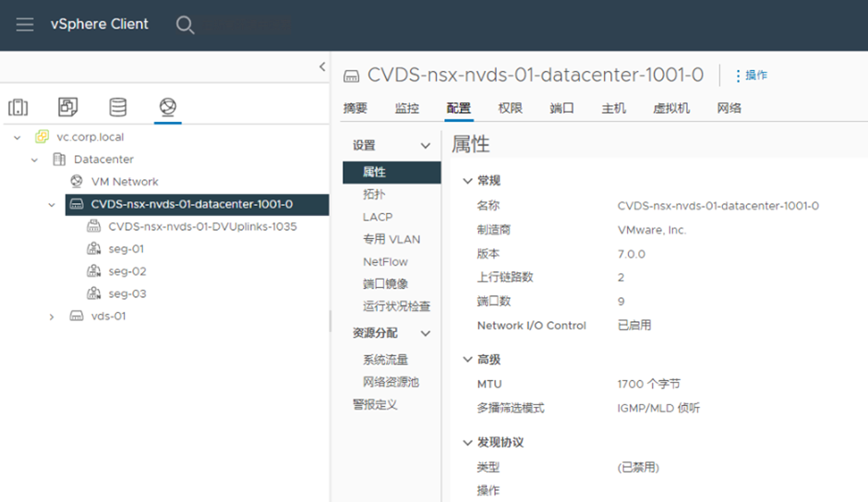
Task: Select the 配置 tab
Action: tap(458, 108)
